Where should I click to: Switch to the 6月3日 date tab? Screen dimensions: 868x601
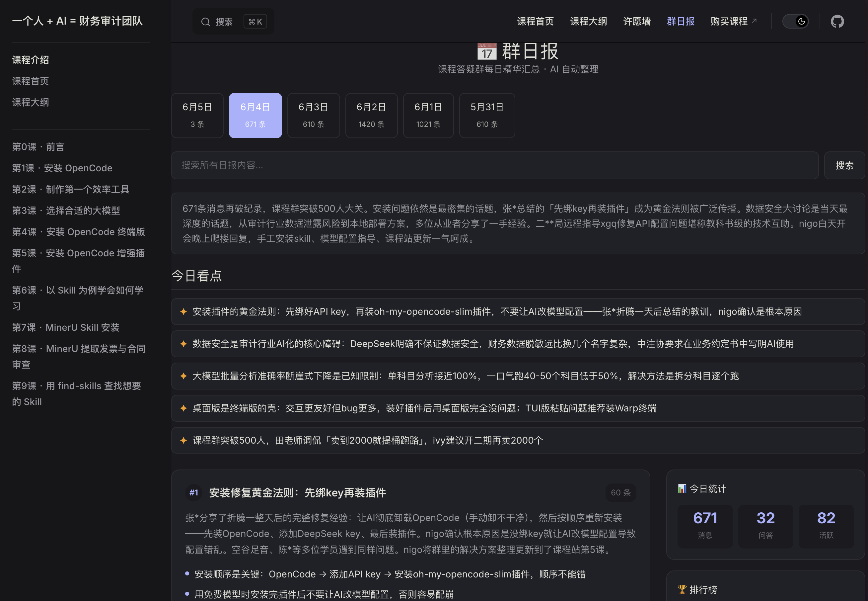[314, 115]
